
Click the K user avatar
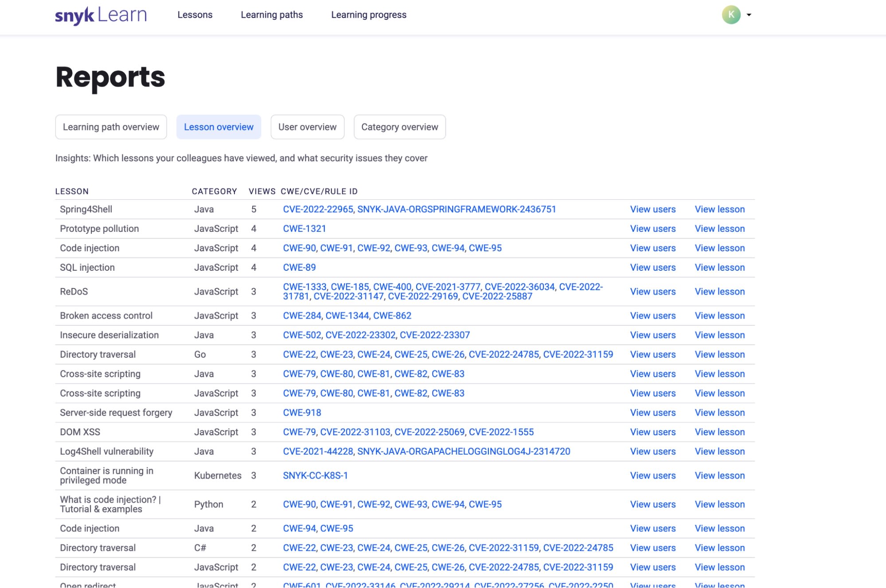(731, 15)
